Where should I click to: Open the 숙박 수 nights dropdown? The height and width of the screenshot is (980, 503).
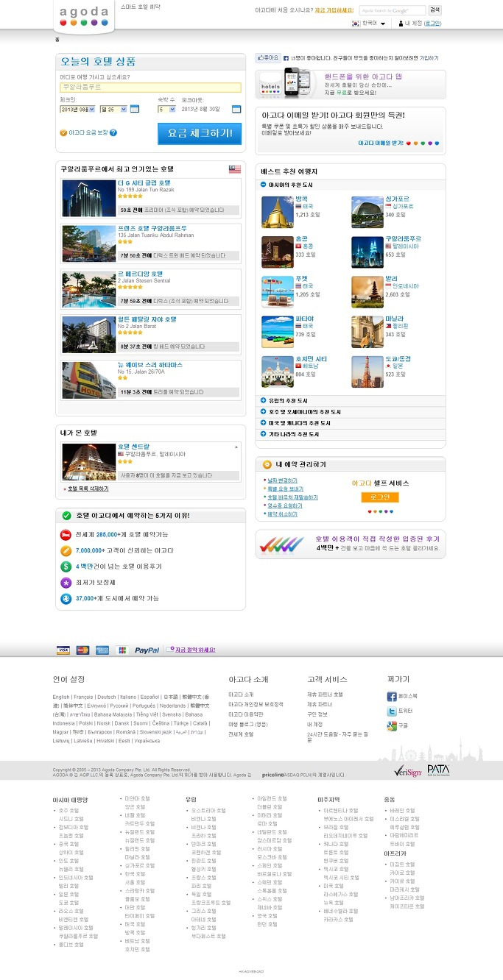(166, 109)
